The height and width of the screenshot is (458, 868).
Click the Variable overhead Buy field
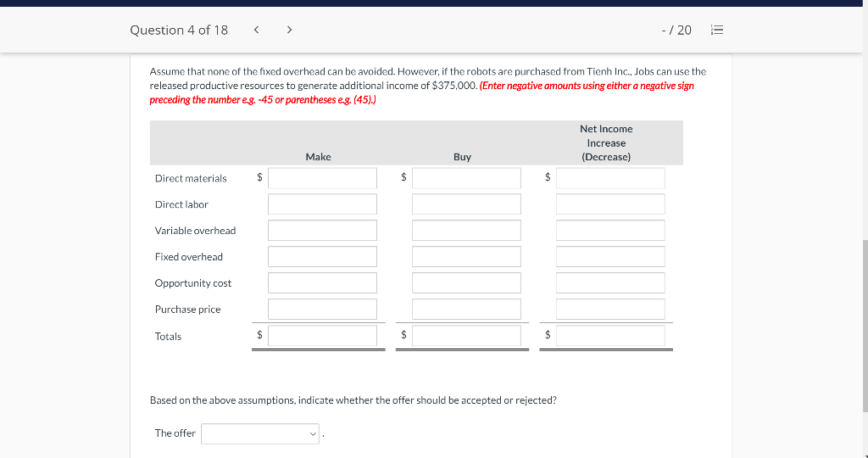point(466,231)
